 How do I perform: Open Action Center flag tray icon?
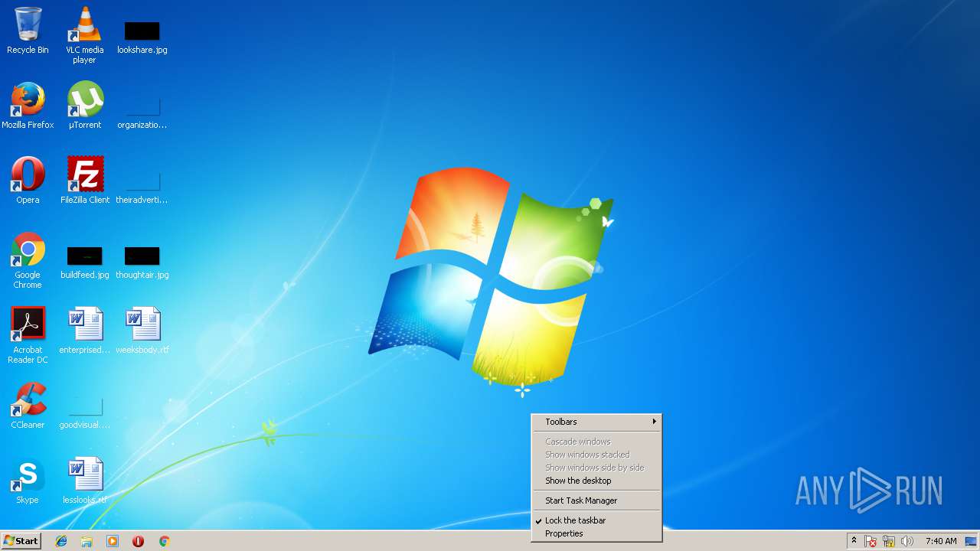point(871,541)
